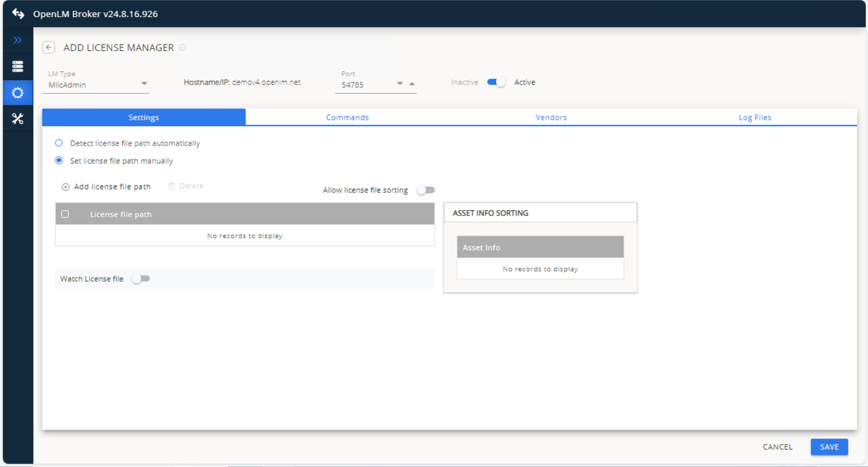Open the Port dropdown arrow
Image resolution: width=868 pixels, height=467 pixels.
(x=399, y=83)
